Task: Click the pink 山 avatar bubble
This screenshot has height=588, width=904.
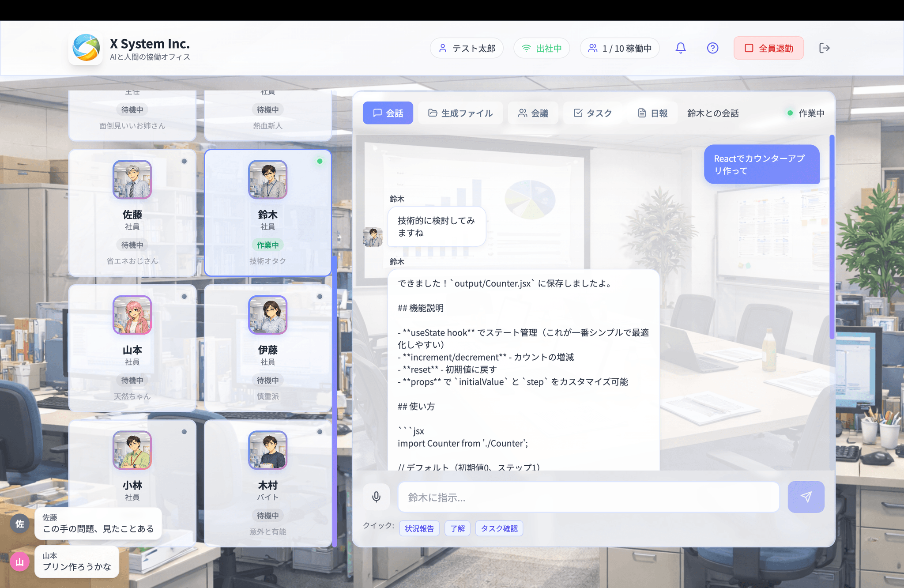Action: pos(20,562)
